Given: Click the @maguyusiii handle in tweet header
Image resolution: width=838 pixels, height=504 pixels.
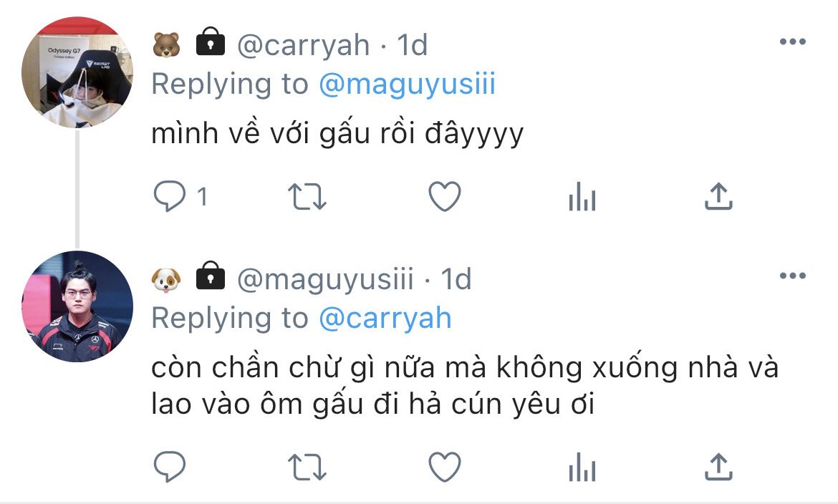Looking at the screenshot, I should click(x=325, y=279).
